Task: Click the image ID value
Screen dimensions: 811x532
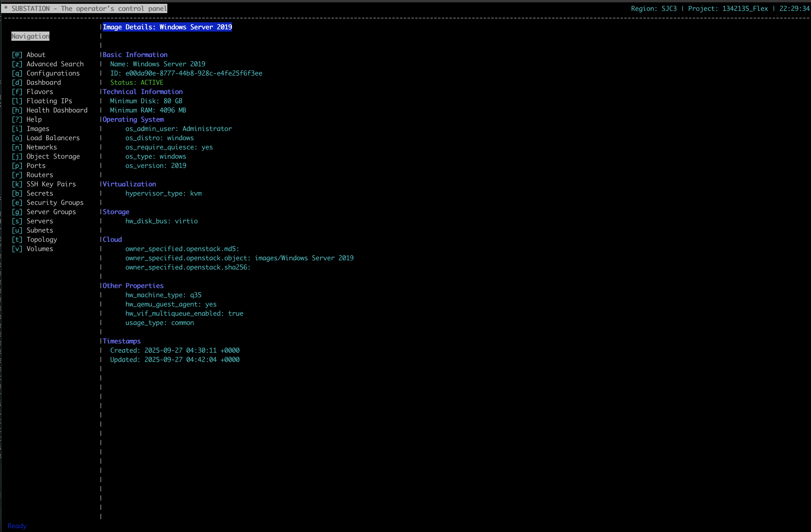Action: (x=194, y=73)
